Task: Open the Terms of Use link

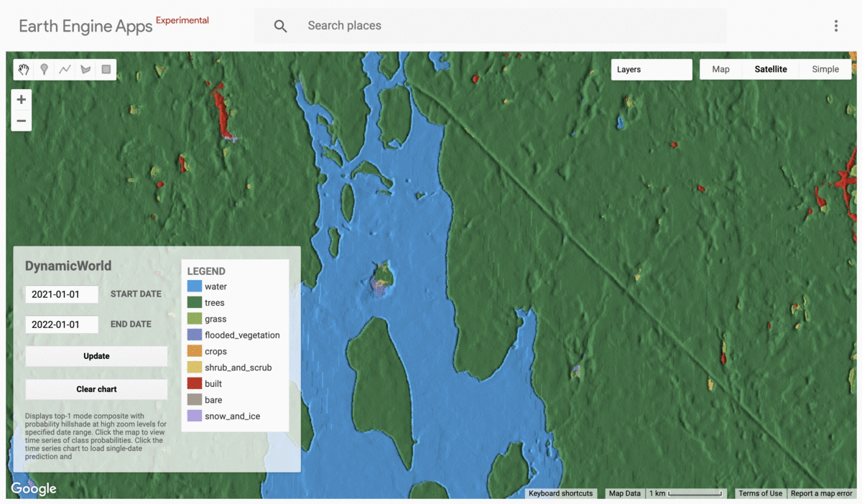Action: (760, 493)
